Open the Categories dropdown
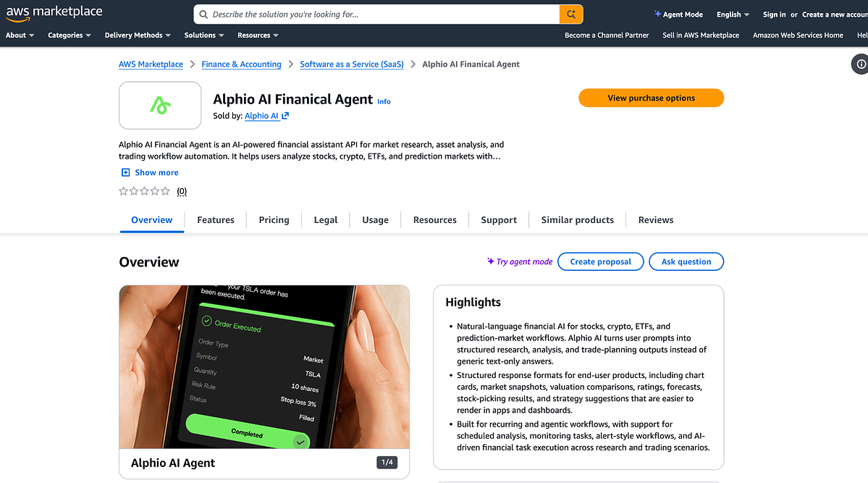The height and width of the screenshot is (483, 868). 69,35
